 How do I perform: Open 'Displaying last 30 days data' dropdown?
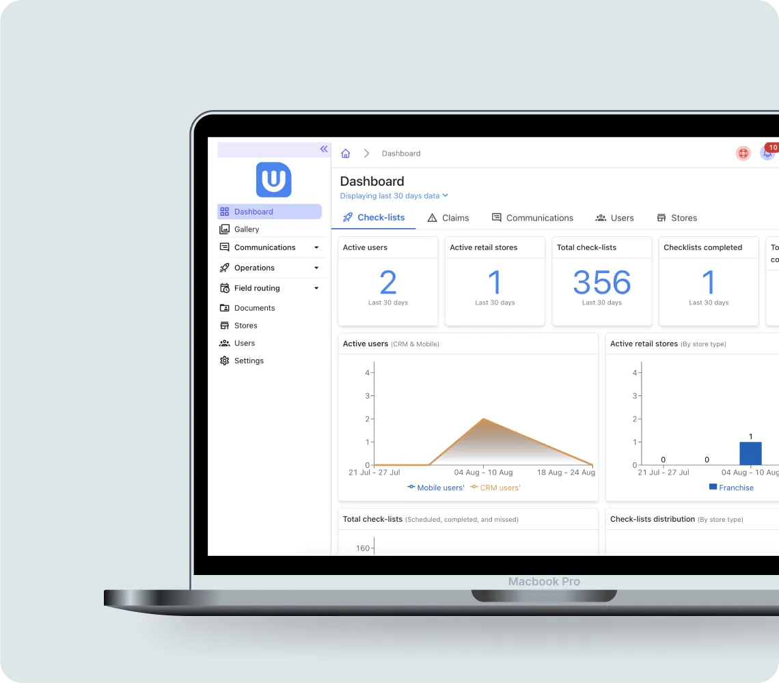(x=394, y=196)
